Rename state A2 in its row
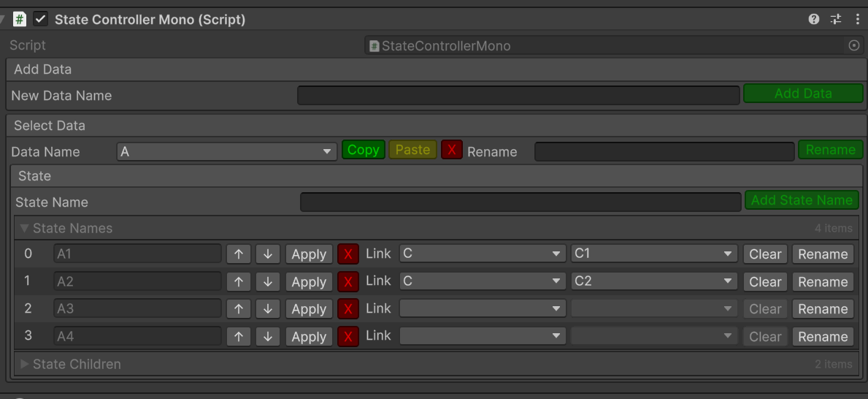This screenshot has width=868, height=399. click(x=823, y=281)
